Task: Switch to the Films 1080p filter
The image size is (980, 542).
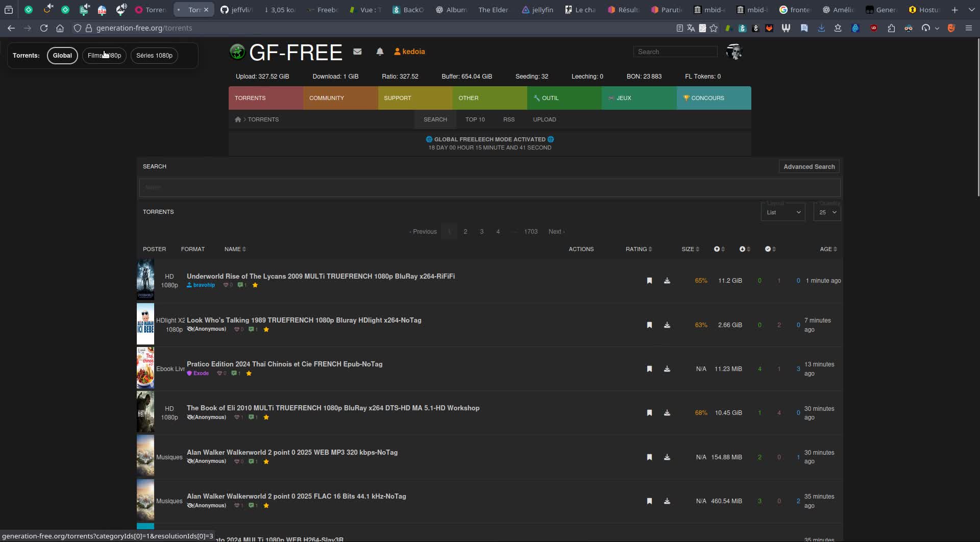Action: pos(104,56)
